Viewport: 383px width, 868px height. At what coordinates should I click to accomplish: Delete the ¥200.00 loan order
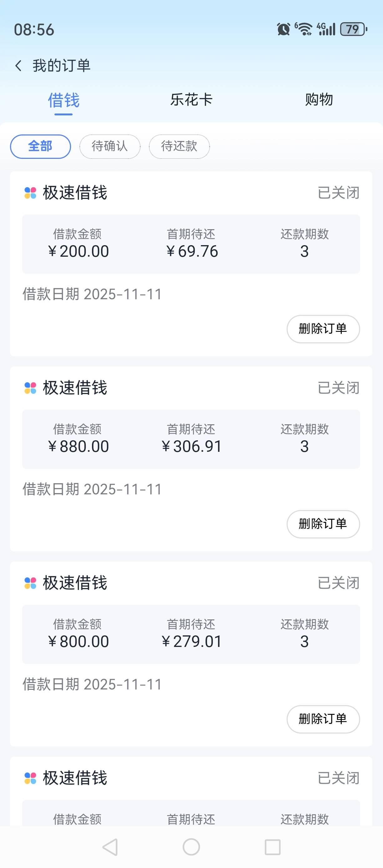coord(323,329)
